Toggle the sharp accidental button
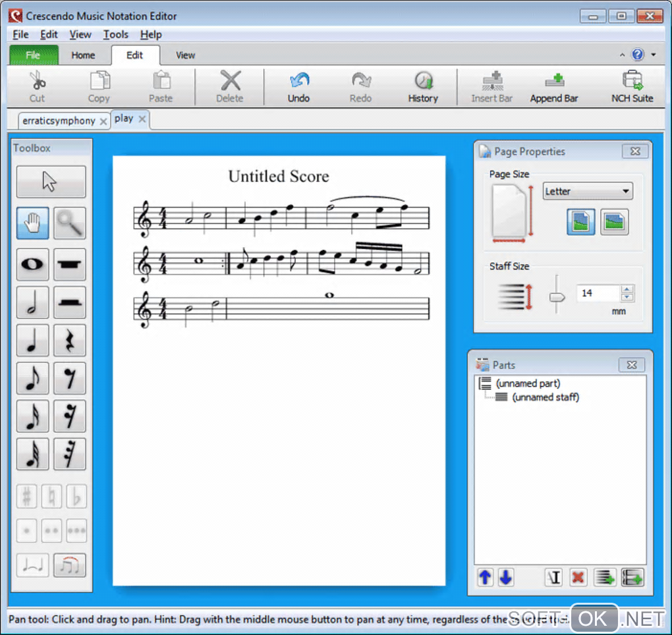Screen dimensions: 672x635 26,497
